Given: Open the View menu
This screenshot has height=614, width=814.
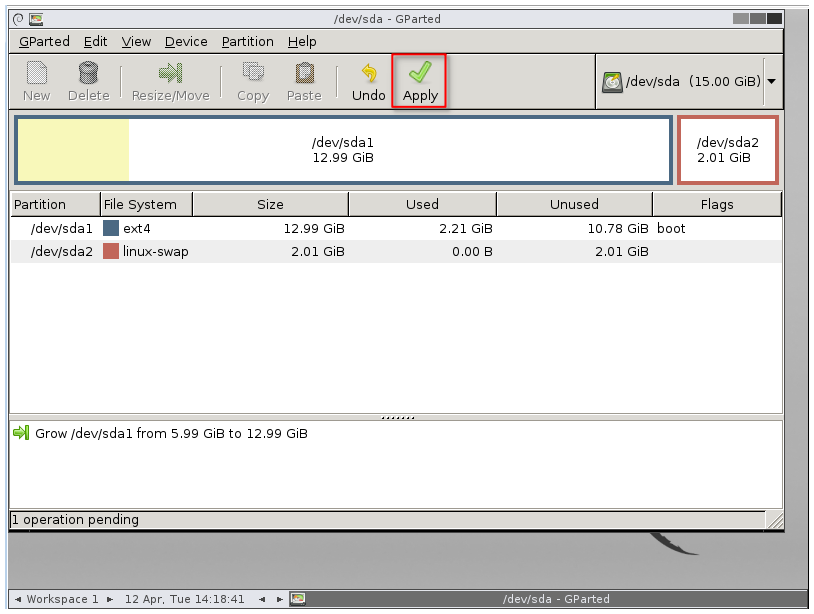Looking at the screenshot, I should 136,42.
